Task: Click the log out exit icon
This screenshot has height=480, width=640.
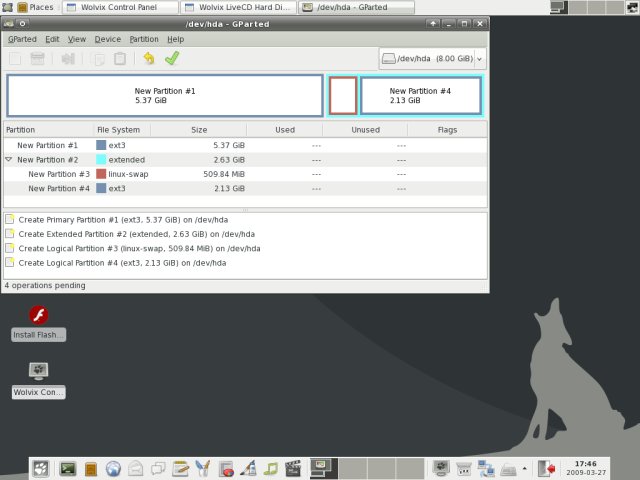Action: point(547,468)
